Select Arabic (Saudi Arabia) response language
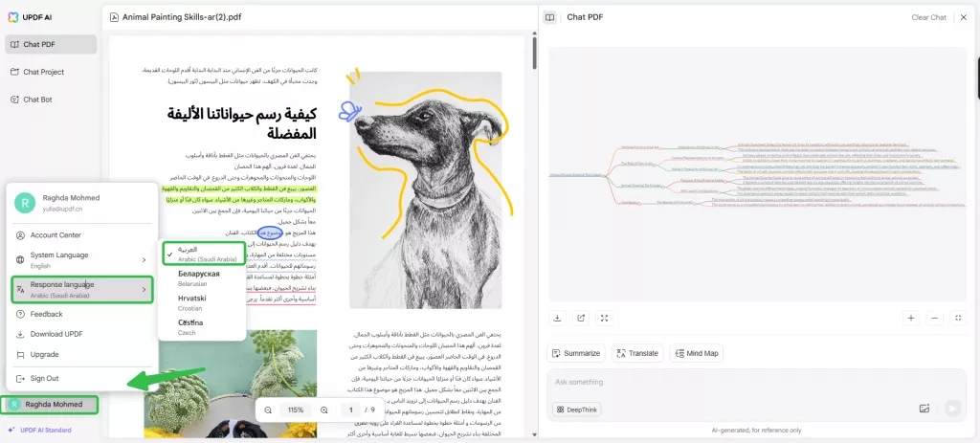Screen dimensions: 980x443 [203, 254]
